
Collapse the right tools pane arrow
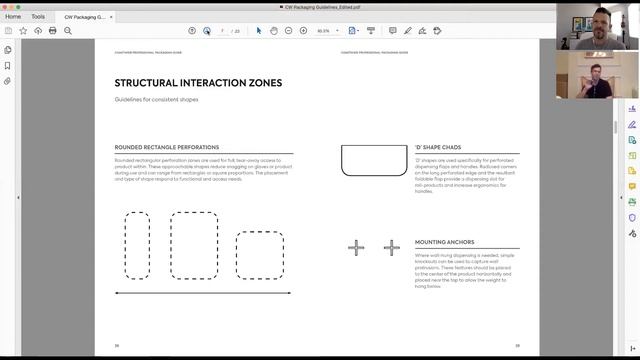[621, 198]
